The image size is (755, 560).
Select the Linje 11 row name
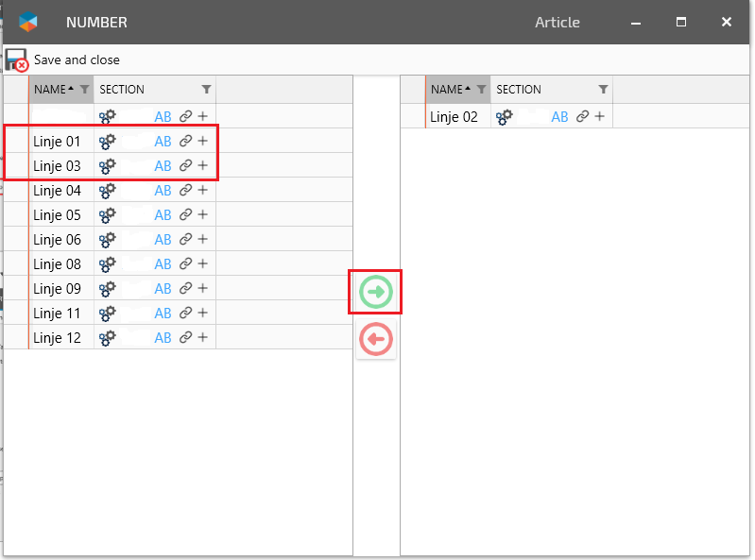pyautogui.click(x=58, y=314)
